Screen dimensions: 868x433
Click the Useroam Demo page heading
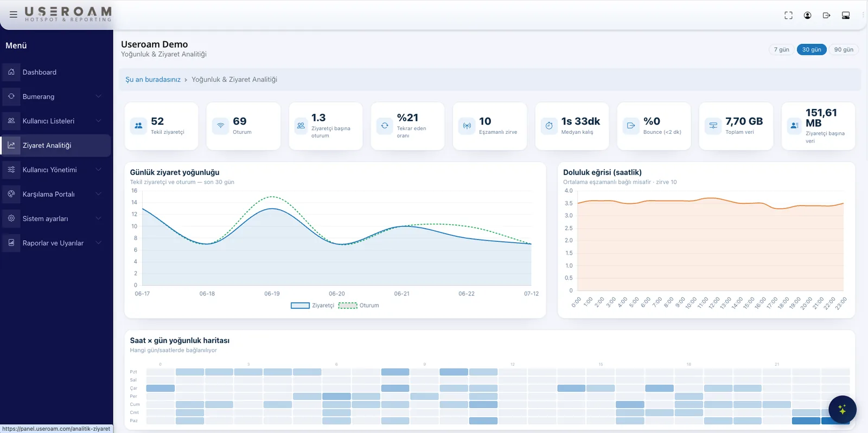tap(155, 44)
